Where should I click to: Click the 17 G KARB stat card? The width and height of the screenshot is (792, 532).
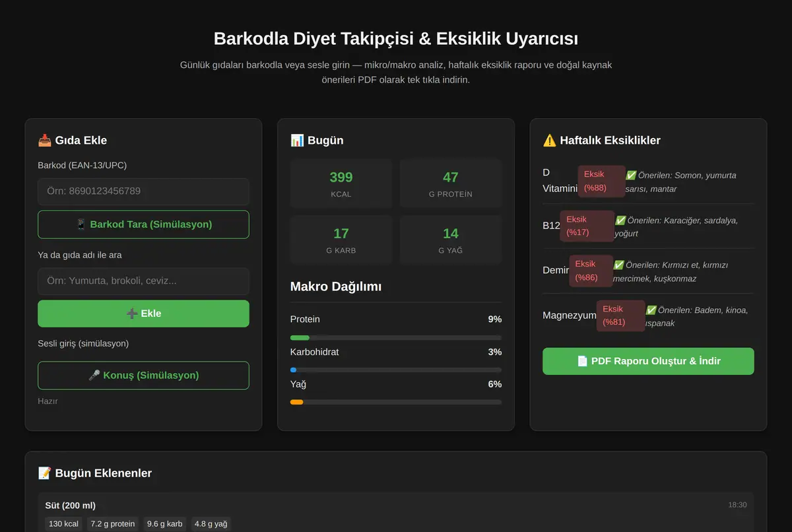pyautogui.click(x=341, y=240)
